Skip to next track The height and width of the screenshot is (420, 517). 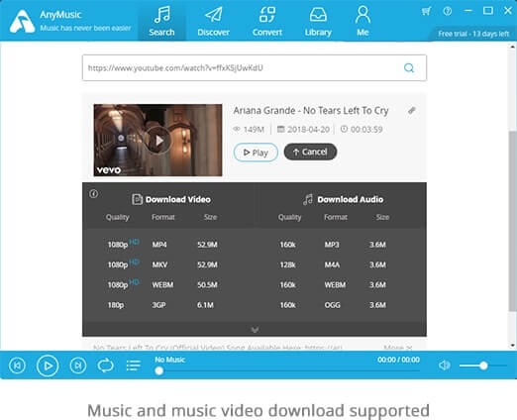[78, 366]
